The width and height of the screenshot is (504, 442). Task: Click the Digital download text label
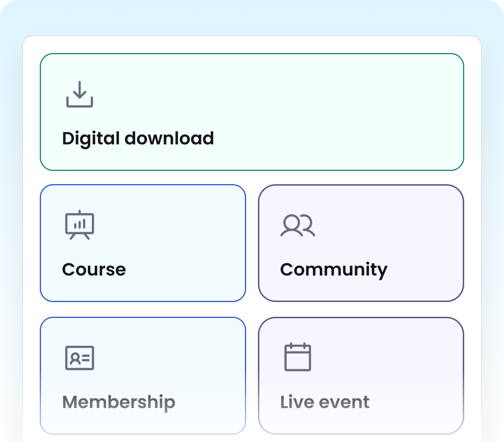(x=138, y=138)
